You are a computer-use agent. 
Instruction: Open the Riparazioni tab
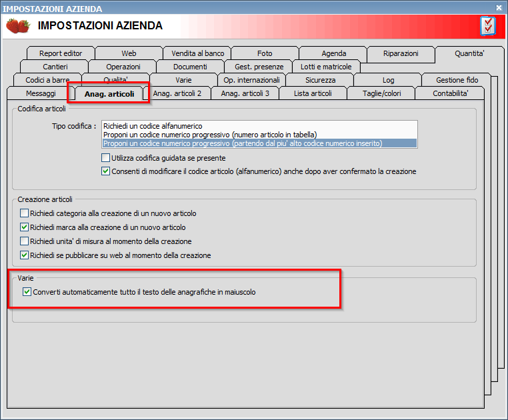pos(401,53)
